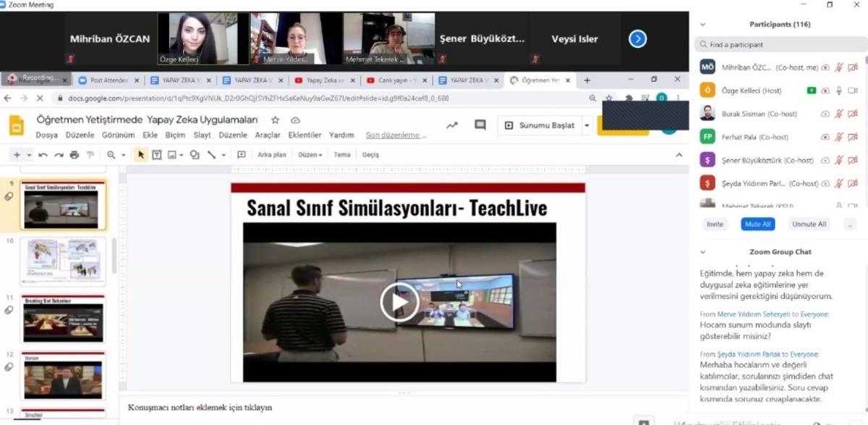The width and height of the screenshot is (868, 425).
Task: Select the Line drawing tool
Action: pyautogui.click(x=212, y=154)
